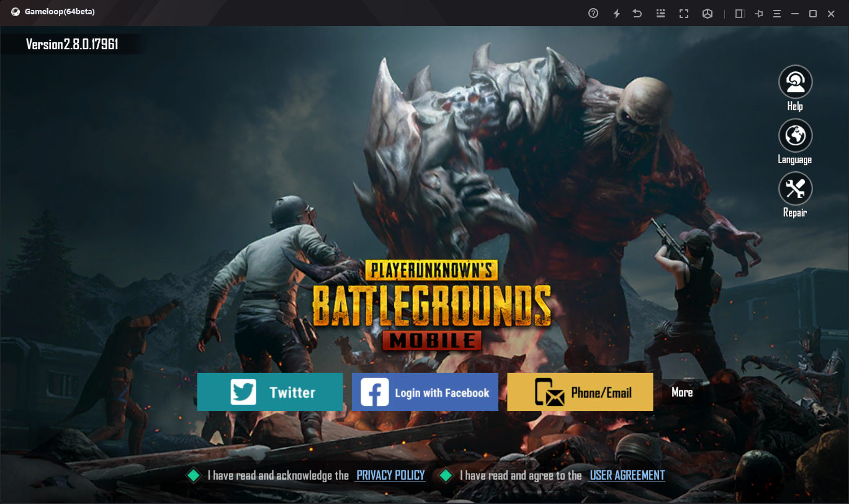Open the keyboard mapping icon
Screen dimensions: 849x504
tap(660, 13)
